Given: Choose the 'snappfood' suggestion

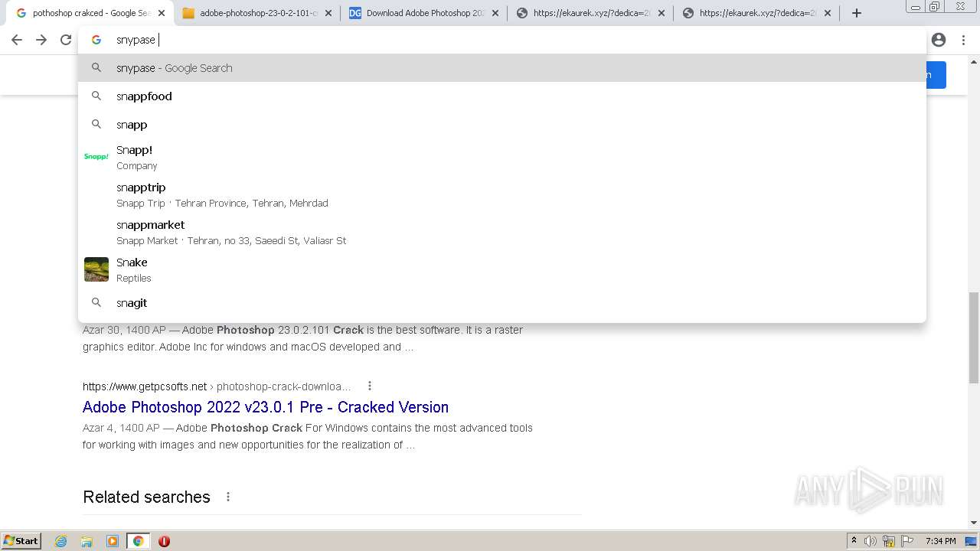Looking at the screenshot, I should click(x=502, y=96).
